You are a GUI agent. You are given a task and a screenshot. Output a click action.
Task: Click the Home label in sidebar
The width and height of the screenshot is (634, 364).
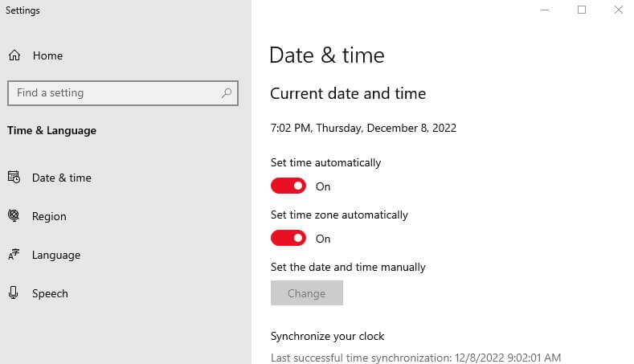47,55
